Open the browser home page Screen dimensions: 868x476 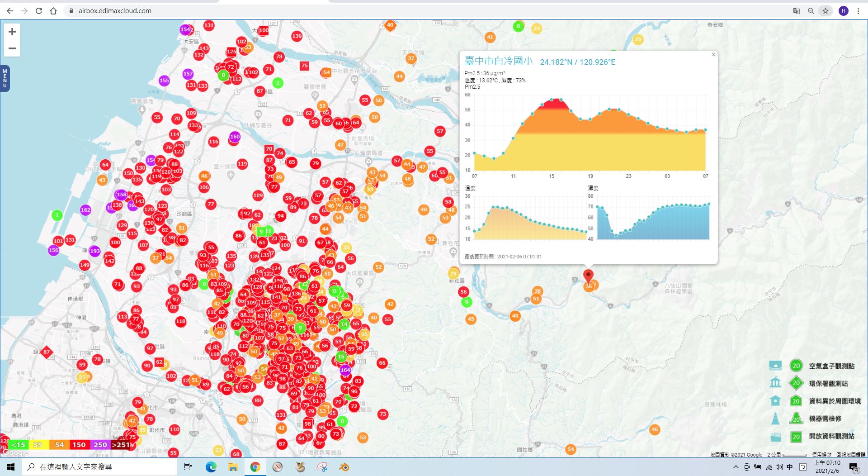point(53,11)
